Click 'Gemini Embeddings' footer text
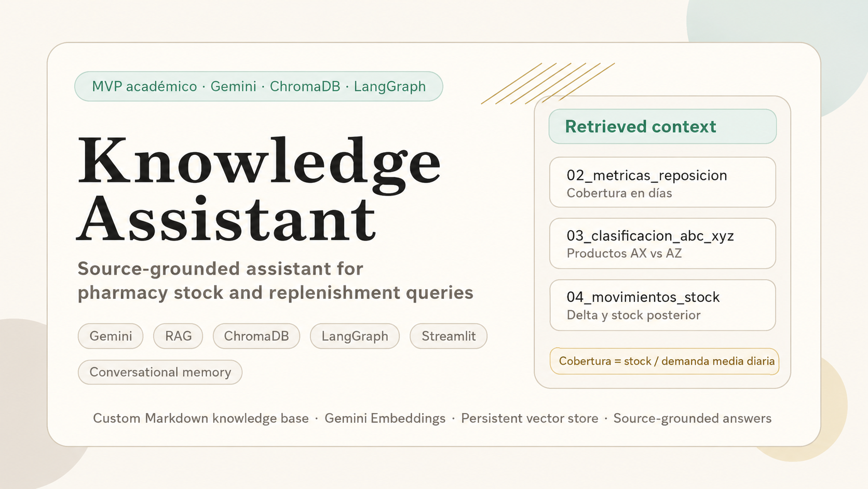Viewport: 868px width, 489px height. tap(385, 418)
